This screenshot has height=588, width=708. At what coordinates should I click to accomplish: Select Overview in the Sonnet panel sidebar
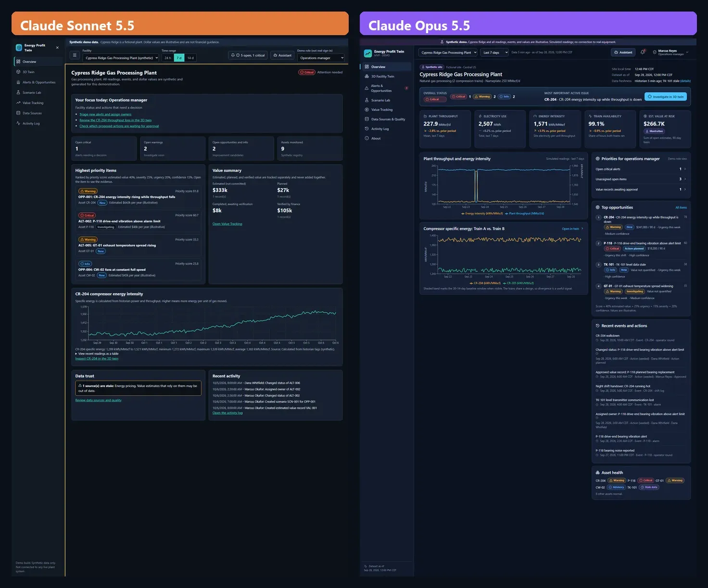click(38, 62)
